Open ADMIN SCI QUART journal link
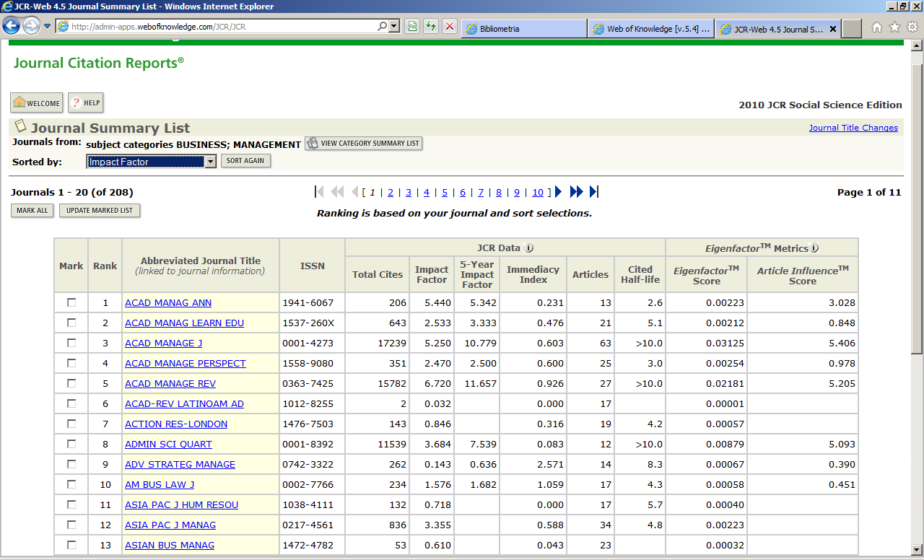The image size is (924, 560). (x=168, y=445)
